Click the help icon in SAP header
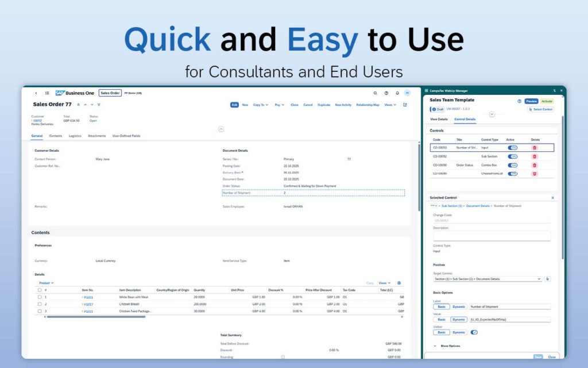Screen dimensions: 588x368 pos(386,93)
